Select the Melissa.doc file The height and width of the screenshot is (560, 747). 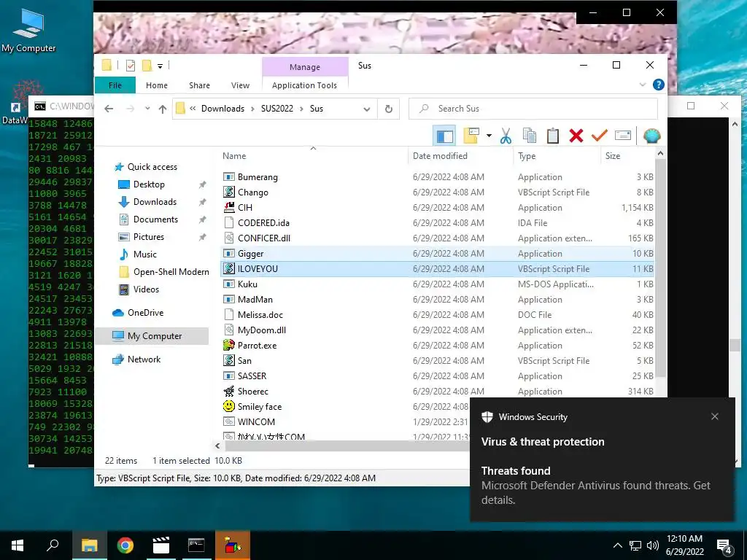(x=260, y=315)
